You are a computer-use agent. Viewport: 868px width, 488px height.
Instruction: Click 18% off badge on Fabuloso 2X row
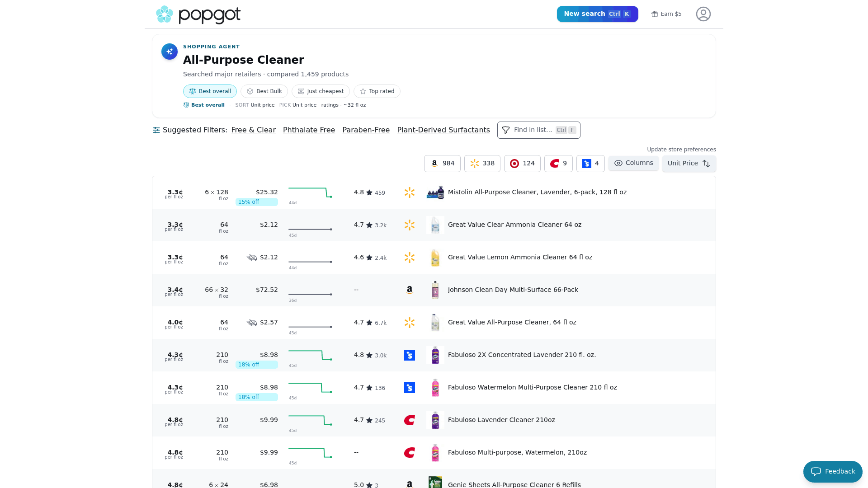(x=256, y=365)
